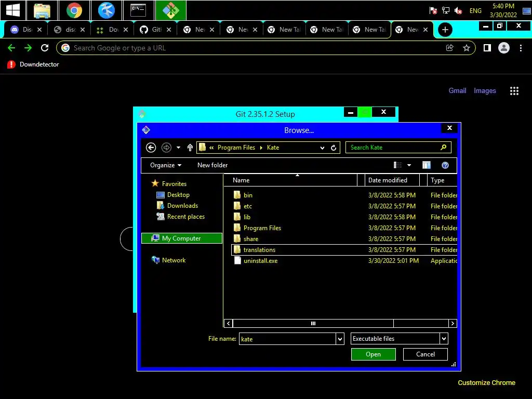Image resolution: width=532 pixels, height=399 pixels.
Task: Open the Gmail link
Action: (x=457, y=90)
